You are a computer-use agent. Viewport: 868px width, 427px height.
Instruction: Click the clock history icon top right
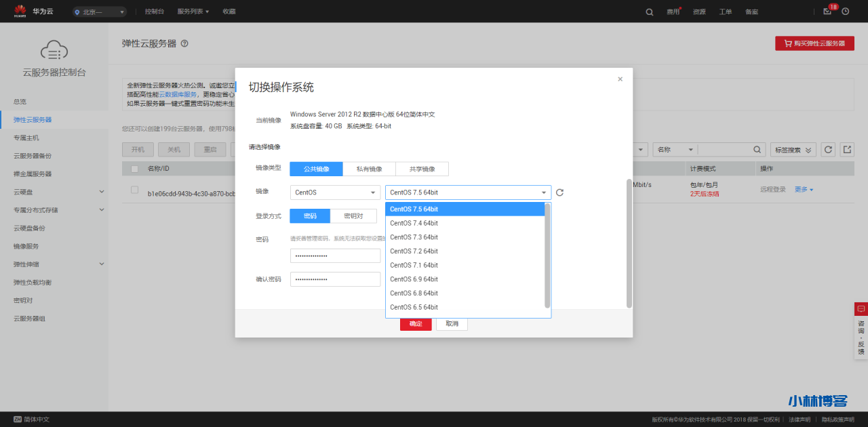click(x=845, y=12)
